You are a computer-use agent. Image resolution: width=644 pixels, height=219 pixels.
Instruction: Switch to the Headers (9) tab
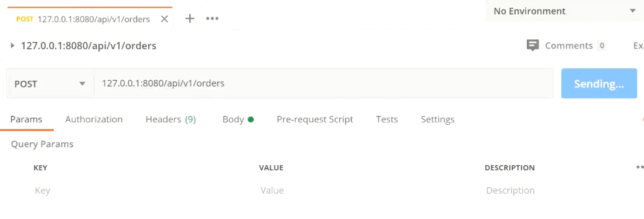(x=171, y=119)
